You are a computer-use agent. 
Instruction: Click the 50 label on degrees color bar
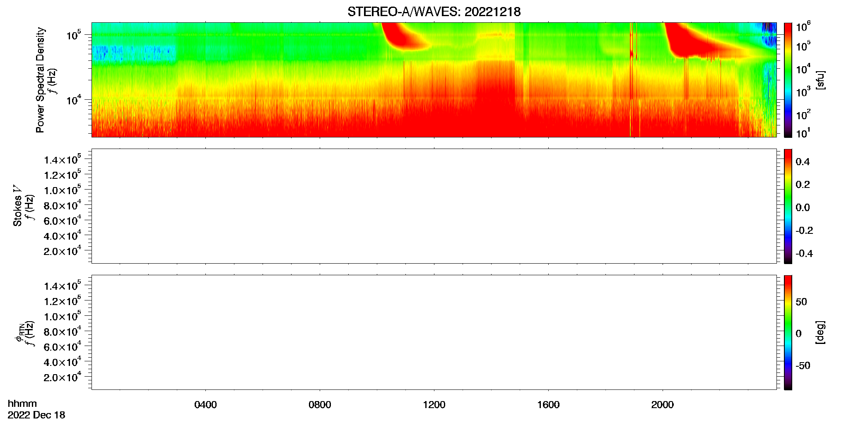pyautogui.click(x=801, y=302)
